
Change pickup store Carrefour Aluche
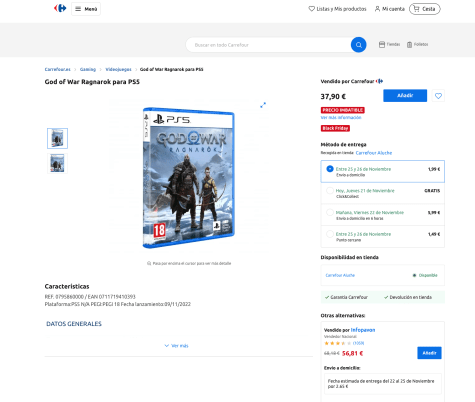point(374,153)
